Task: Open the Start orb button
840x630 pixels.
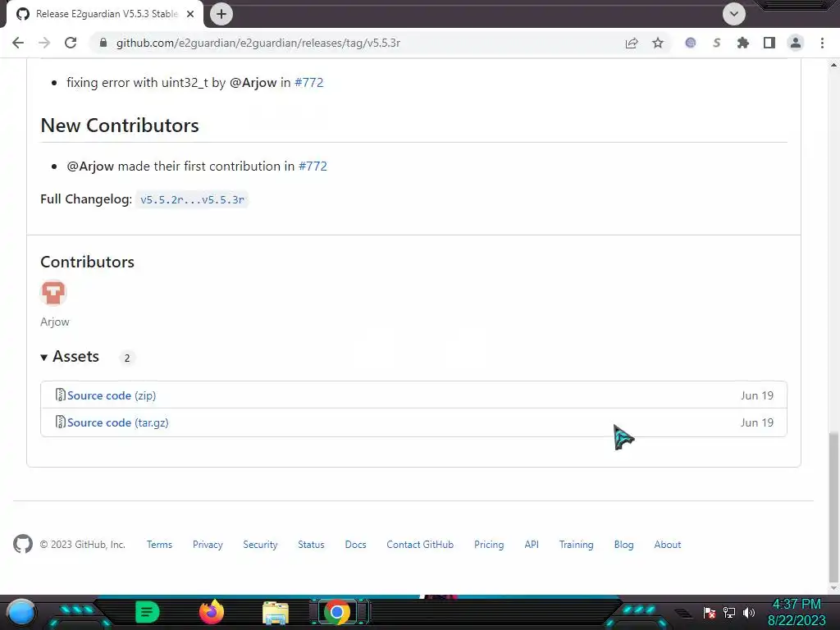Action: [21, 612]
